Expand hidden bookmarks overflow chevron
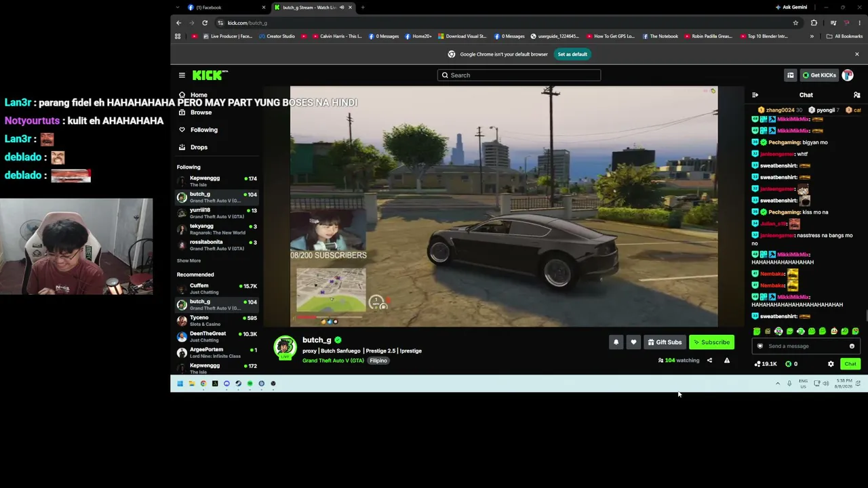The height and width of the screenshot is (488, 868). (812, 37)
